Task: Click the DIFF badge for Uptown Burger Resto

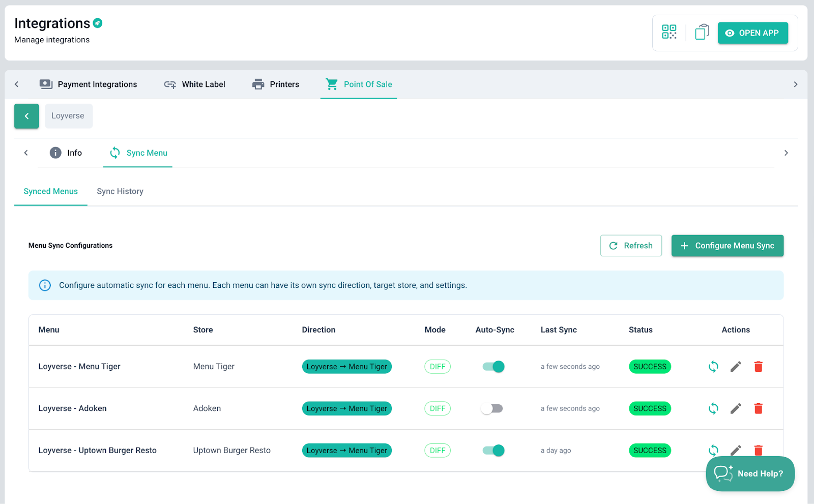Action: [438, 451]
